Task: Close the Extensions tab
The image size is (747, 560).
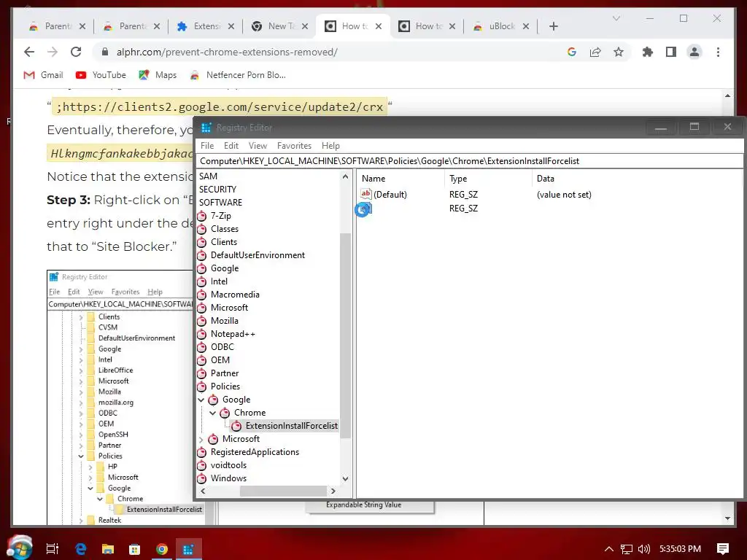Action: [x=231, y=26]
